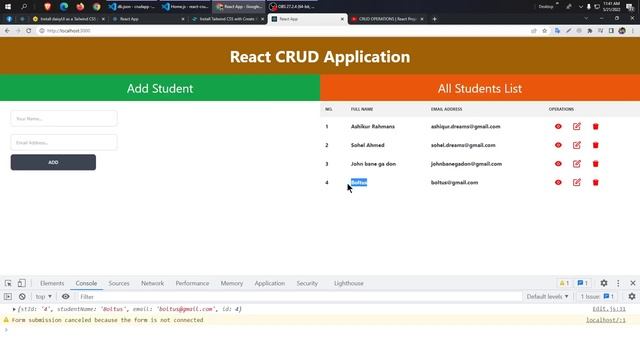Open the top JavaScript context dropdown
The width and height of the screenshot is (640, 360).
pos(44,297)
